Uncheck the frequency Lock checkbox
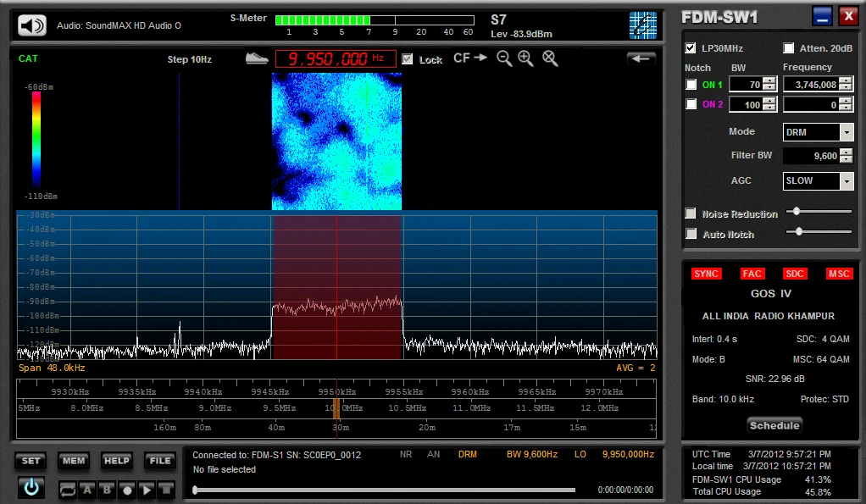 pos(408,59)
